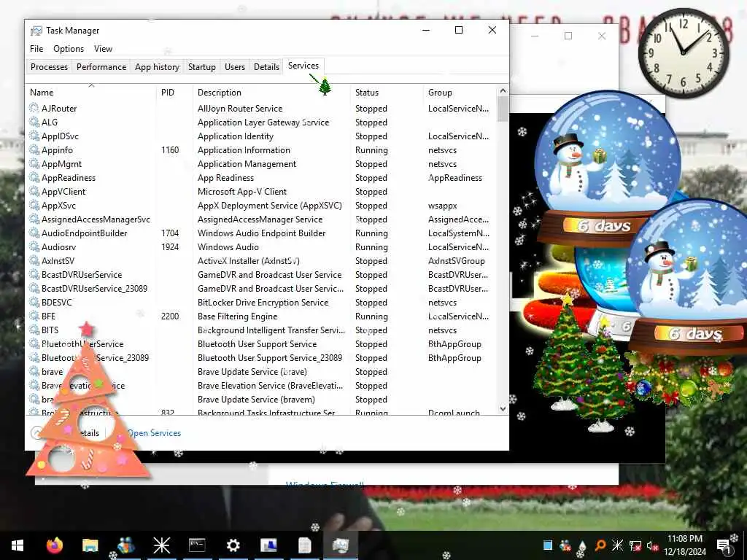Click PID 1924 of Audiosrv

point(170,246)
